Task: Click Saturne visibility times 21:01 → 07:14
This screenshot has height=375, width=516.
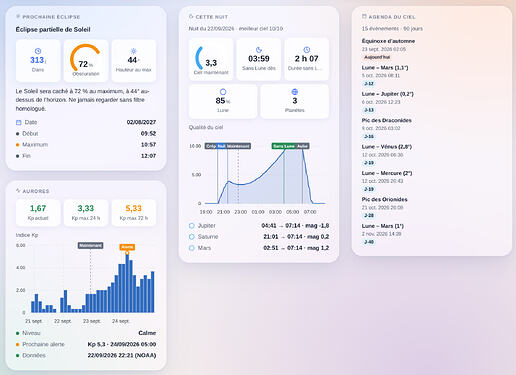Action: (283, 237)
